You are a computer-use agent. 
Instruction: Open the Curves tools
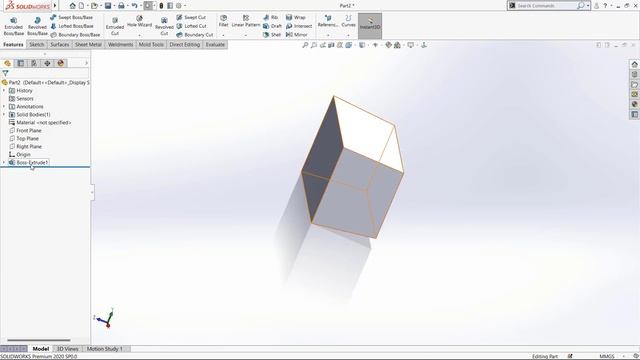tap(348, 21)
